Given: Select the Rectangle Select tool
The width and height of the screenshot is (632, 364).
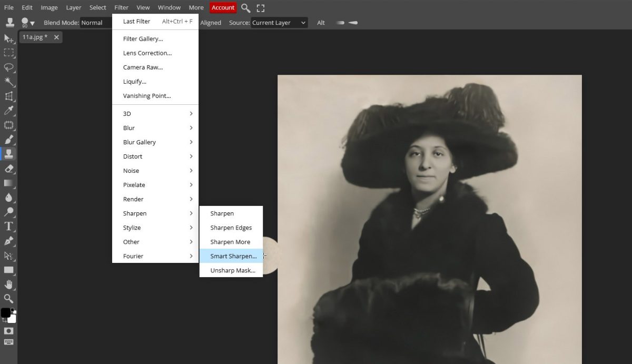Looking at the screenshot, I should coord(8,53).
